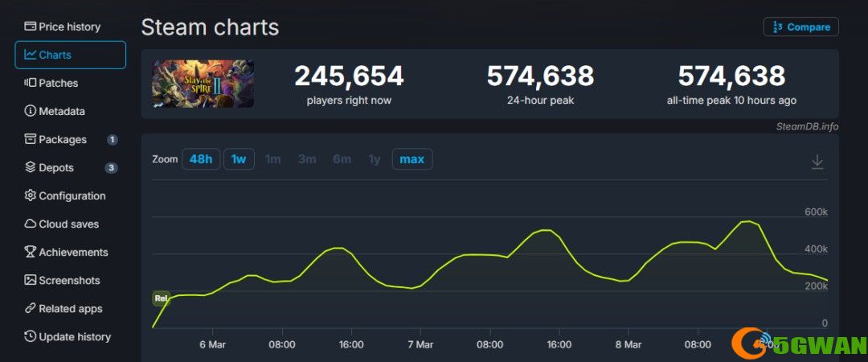Set chart zoom to 3m
868x362 pixels.
point(307,159)
